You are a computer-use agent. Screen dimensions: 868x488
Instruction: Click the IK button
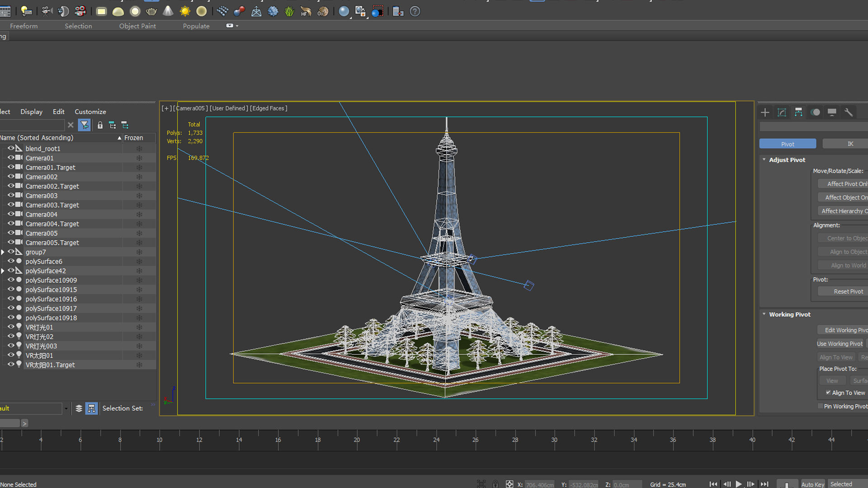coord(845,144)
